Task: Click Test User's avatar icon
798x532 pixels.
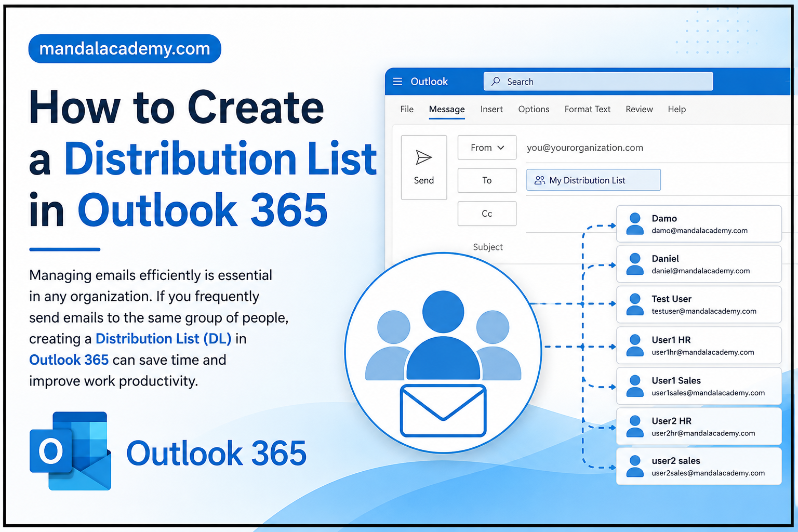Action: 635,304
